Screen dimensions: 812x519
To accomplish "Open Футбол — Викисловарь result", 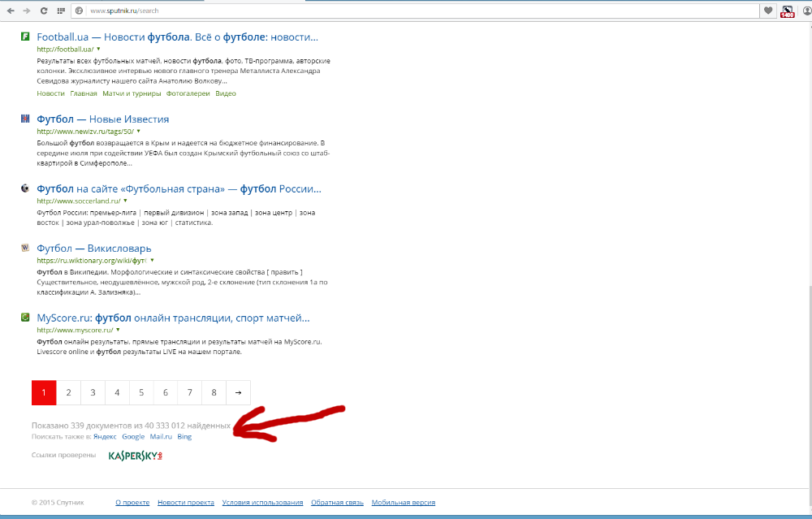I will pos(93,249).
